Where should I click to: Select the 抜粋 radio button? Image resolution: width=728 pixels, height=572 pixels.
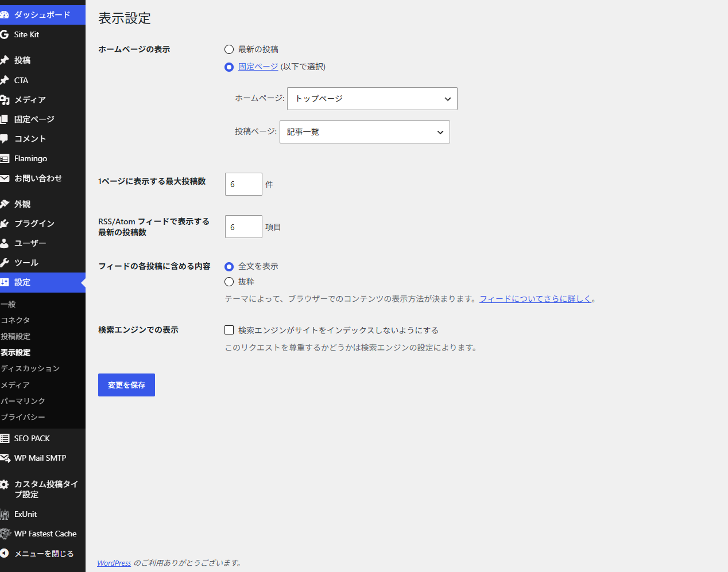(229, 282)
